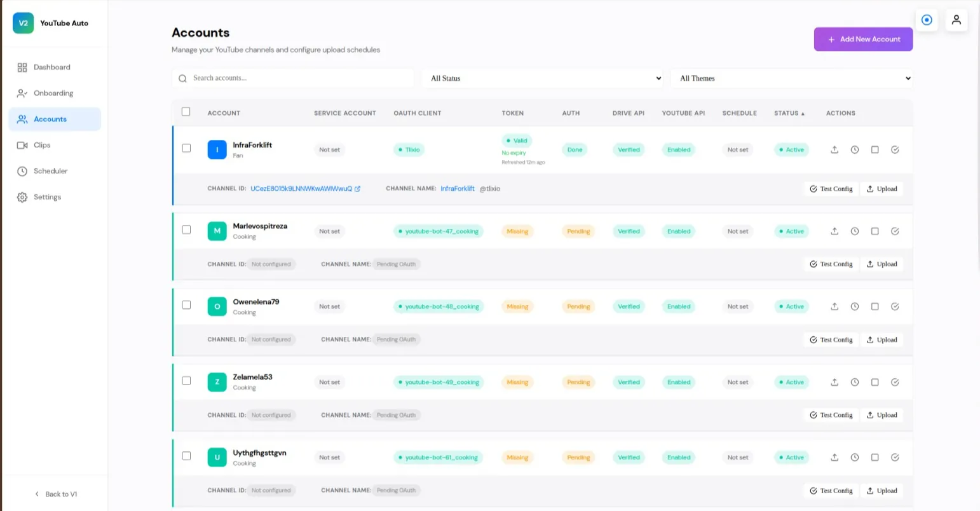Select the Uythgfhgsttgvn account checkbox
This screenshot has height=511, width=980.
186,456
